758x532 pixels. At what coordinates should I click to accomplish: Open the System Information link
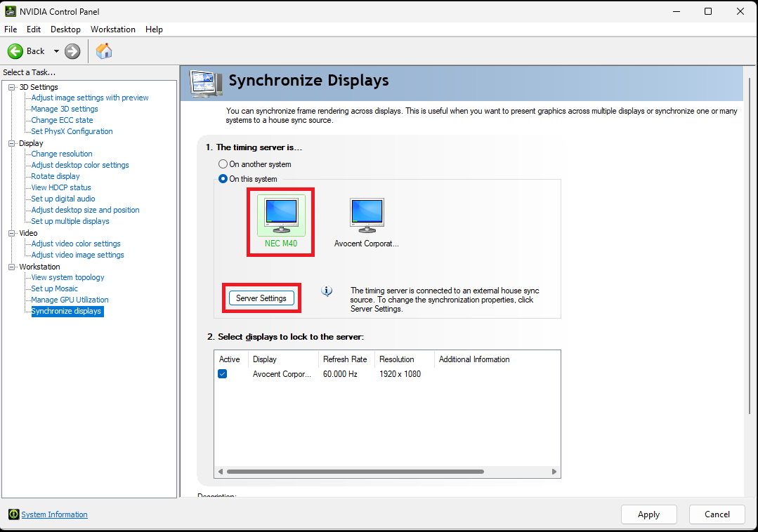point(54,514)
